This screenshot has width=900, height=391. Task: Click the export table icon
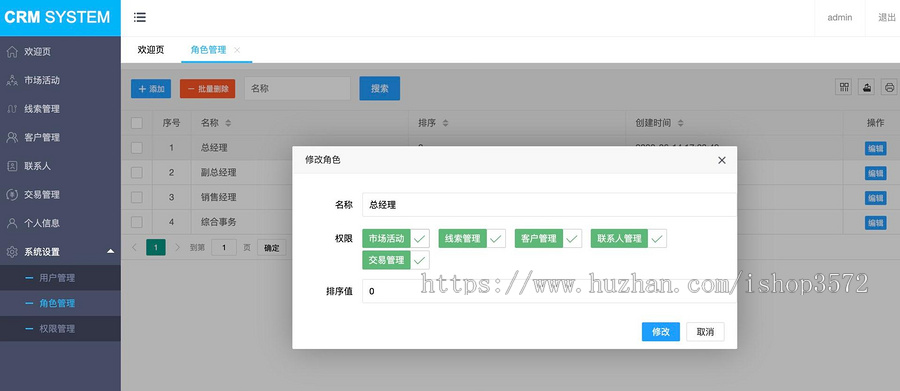click(867, 87)
